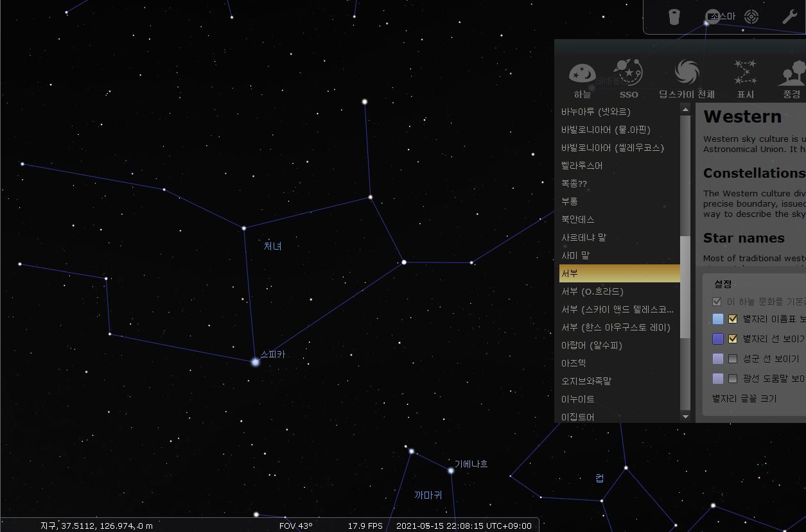This screenshot has height=532, width=806.
Task: Select 사미 말 sky culture
Action: pyautogui.click(x=619, y=255)
